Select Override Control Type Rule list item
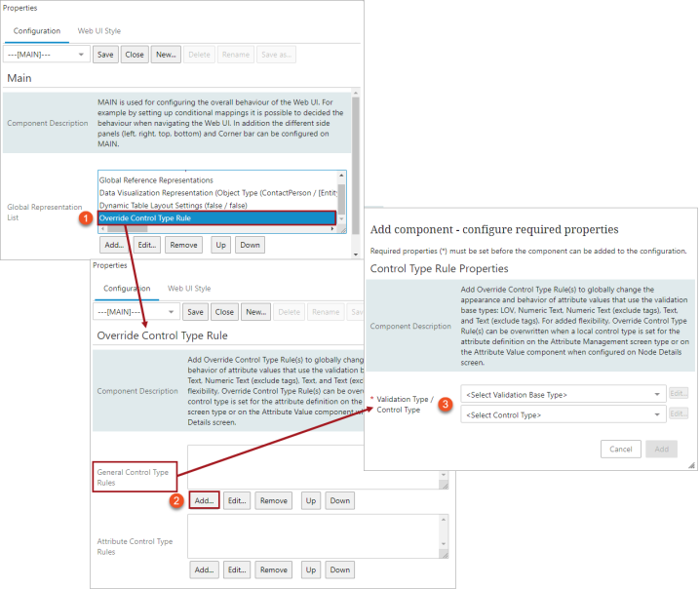700x589 pixels. click(216, 217)
